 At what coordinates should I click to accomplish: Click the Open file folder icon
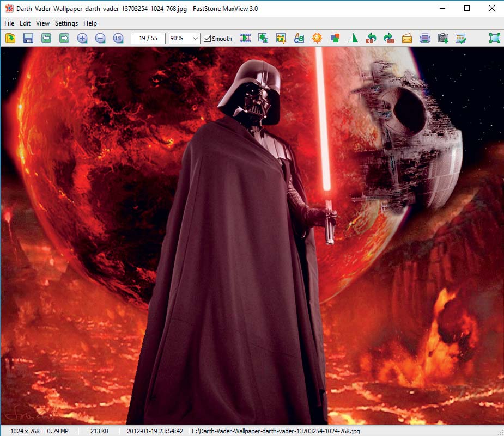10,38
